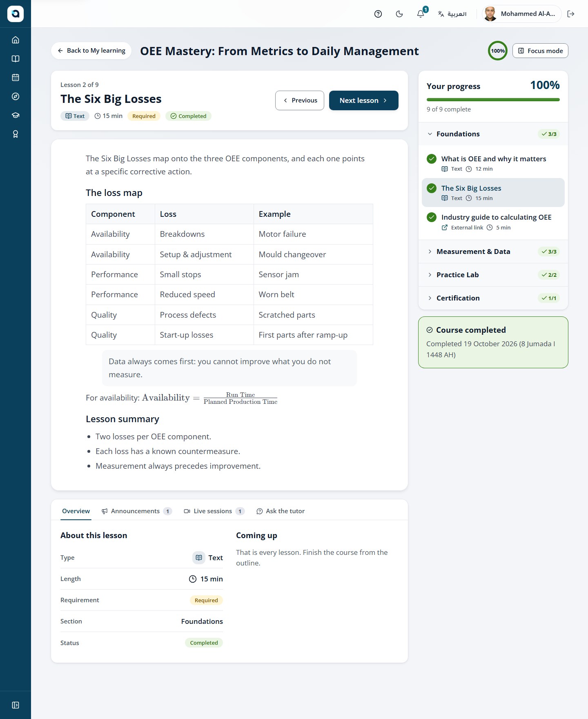Open Mohammed Al-A... profile name

pos(528,14)
